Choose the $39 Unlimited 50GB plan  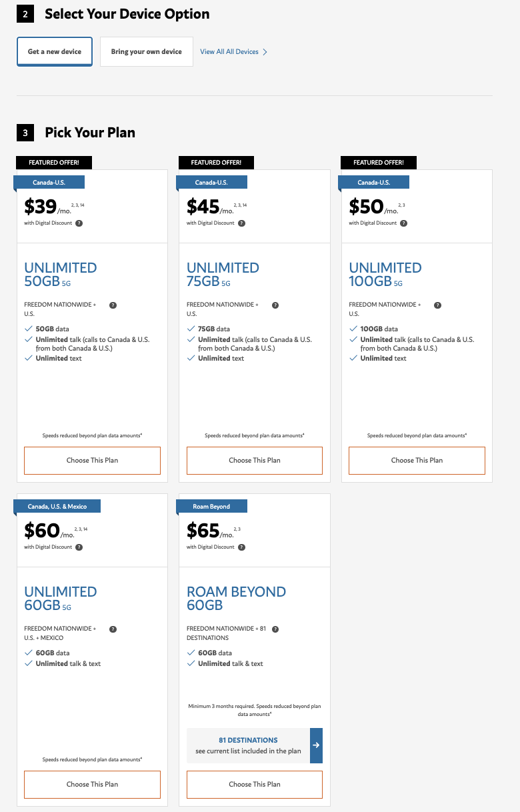coord(92,461)
